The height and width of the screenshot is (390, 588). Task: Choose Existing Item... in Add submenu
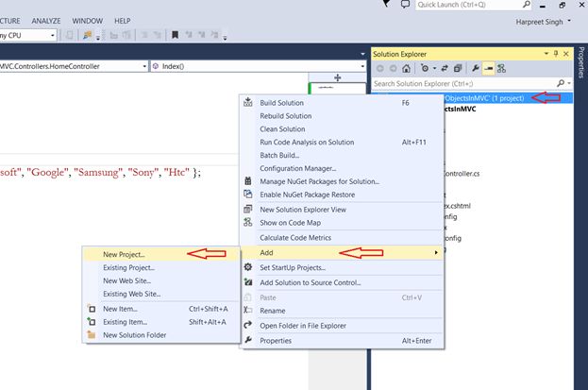coord(160,322)
